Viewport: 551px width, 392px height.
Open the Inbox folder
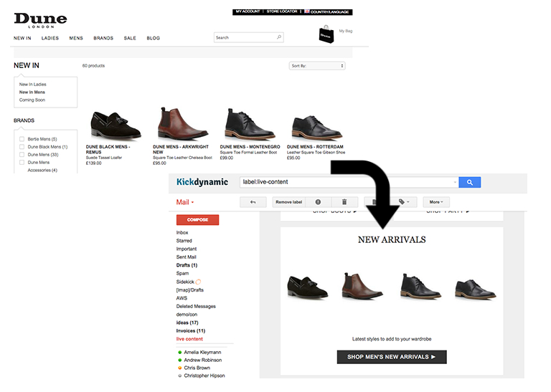(182, 233)
